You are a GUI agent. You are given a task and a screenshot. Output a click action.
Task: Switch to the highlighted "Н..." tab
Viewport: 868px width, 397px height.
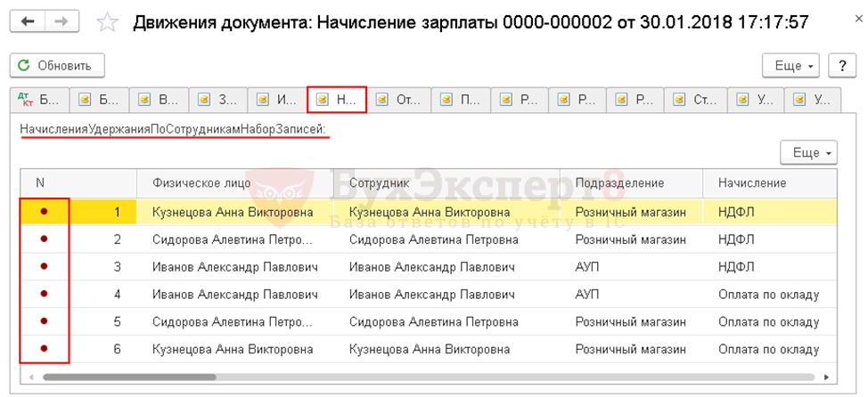pyautogui.click(x=337, y=100)
